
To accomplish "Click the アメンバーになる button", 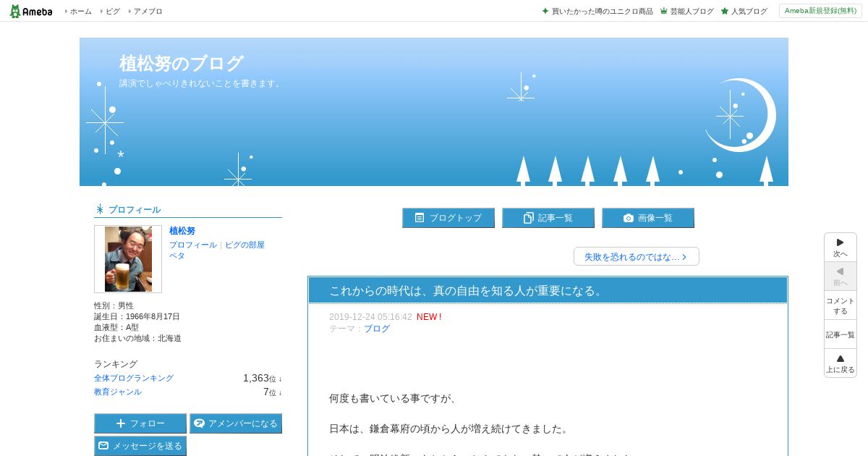I will pyautogui.click(x=236, y=423).
